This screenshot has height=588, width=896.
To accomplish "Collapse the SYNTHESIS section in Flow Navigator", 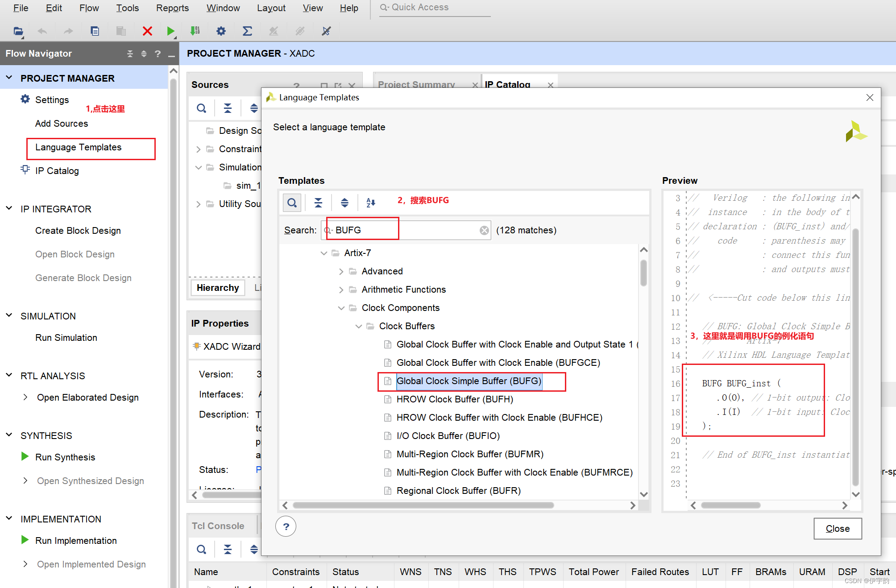I will (9, 435).
